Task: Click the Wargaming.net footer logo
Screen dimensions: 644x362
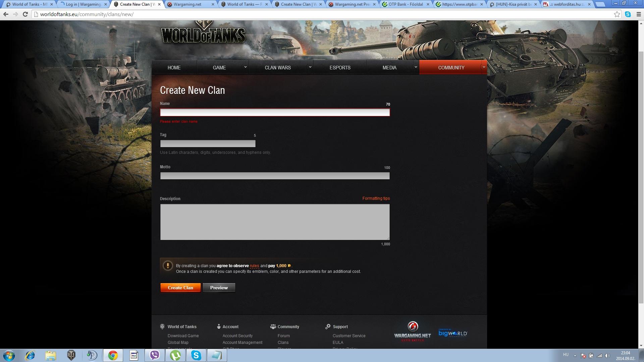Action: (413, 332)
